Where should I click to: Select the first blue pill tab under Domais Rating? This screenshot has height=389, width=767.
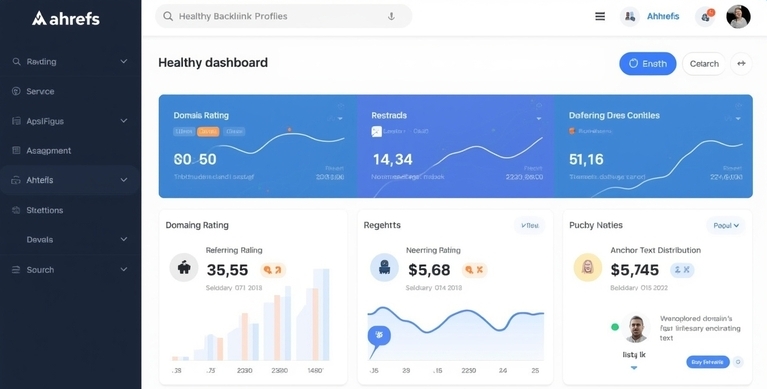pyautogui.click(x=184, y=131)
